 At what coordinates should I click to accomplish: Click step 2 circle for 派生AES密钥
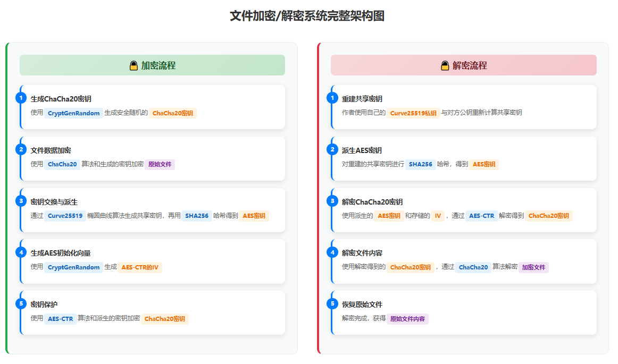click(332, 149)
